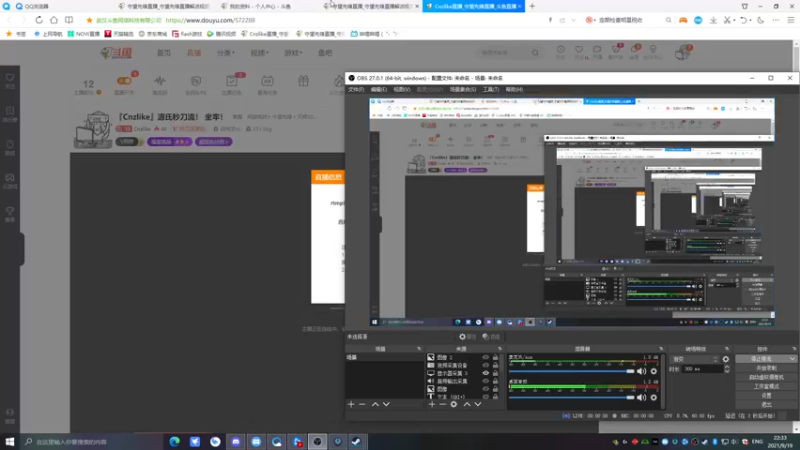Open OBS 文件(F) menu
Image resolution: width=800 pixels, height=450 pixels.
[x=356, y=89]
